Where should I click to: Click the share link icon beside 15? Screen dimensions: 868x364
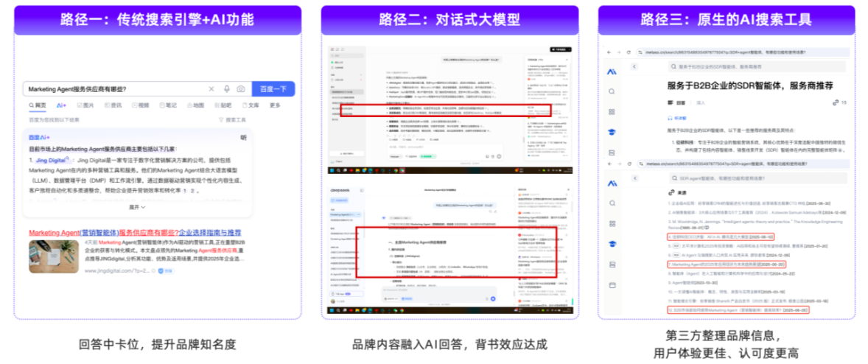coord(835,102)
